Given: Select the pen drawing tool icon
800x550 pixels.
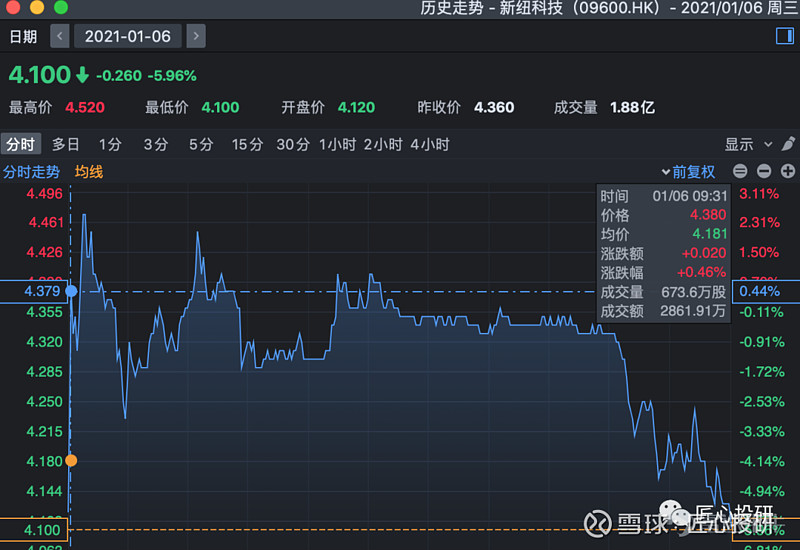Looking at the screenshot, I should pos(788,144).
